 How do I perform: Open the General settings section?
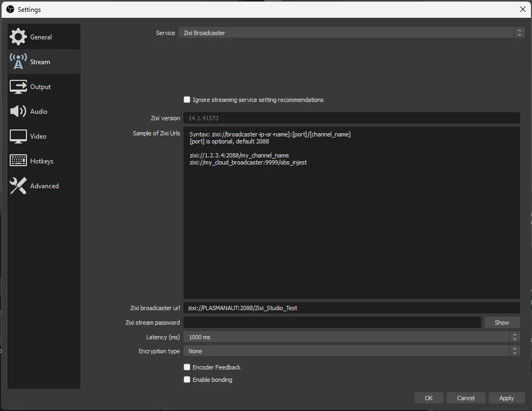point(44,37)
